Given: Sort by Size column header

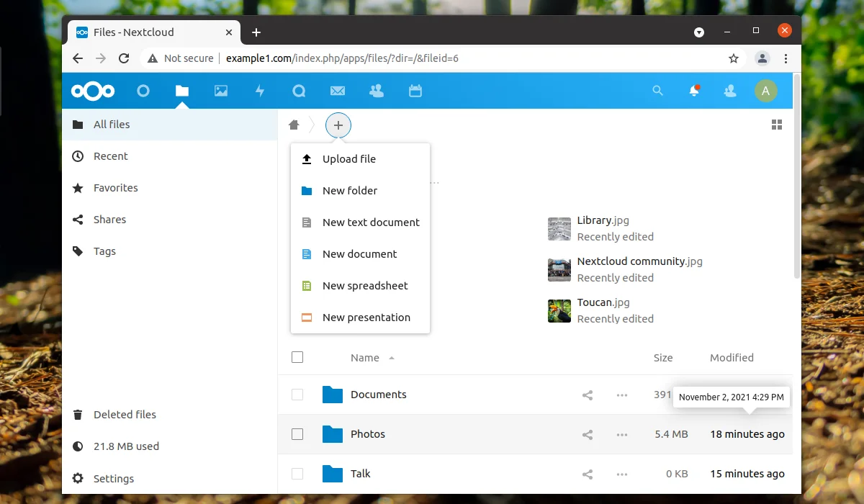Looking at the screenshot, I should click(x=663, y=358).
